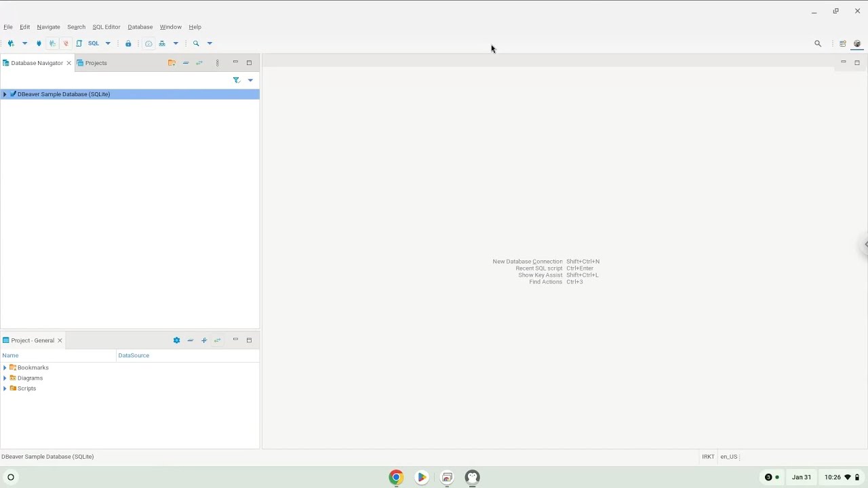Click the commit/tray toolbar icon

[162, 43]
